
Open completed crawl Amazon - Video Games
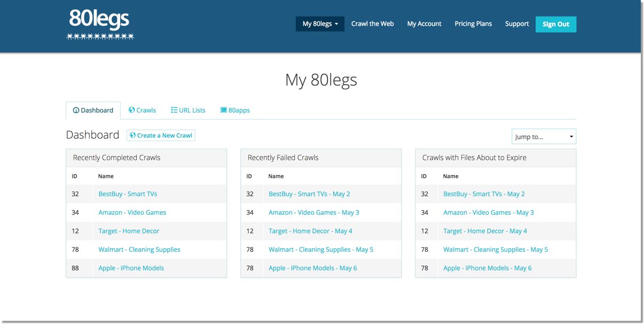click(x=132, y=213)
